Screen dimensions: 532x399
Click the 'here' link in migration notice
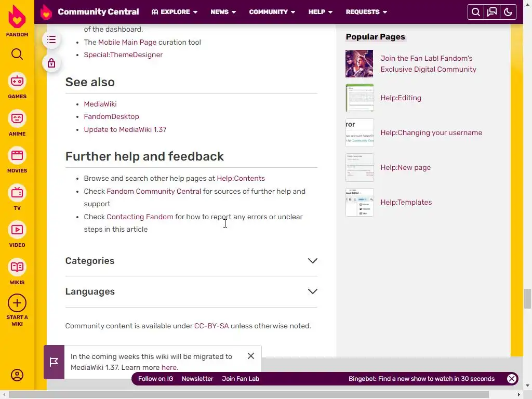pos(169,367)
